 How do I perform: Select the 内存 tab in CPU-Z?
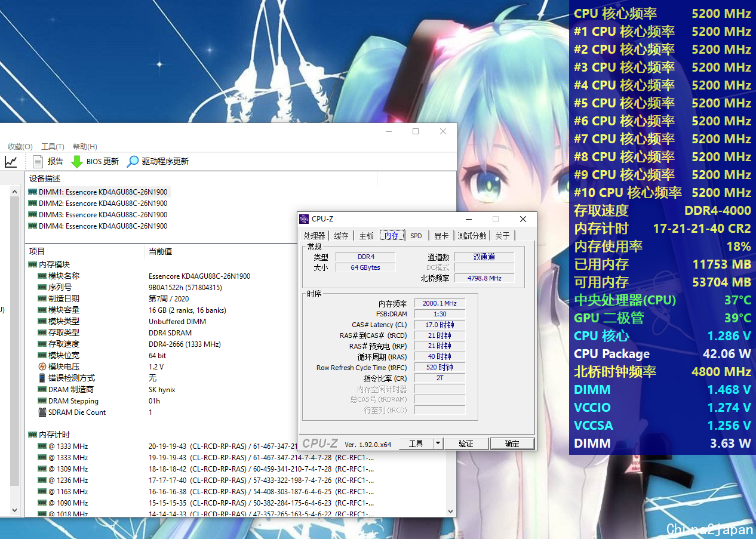392,235
